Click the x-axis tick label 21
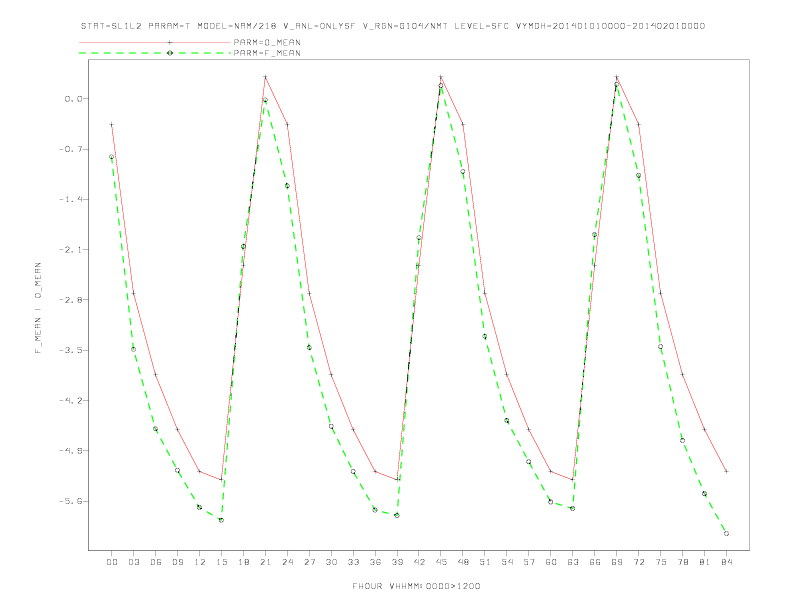The height and width of the screenshot is (612, 792). point(265,562)
